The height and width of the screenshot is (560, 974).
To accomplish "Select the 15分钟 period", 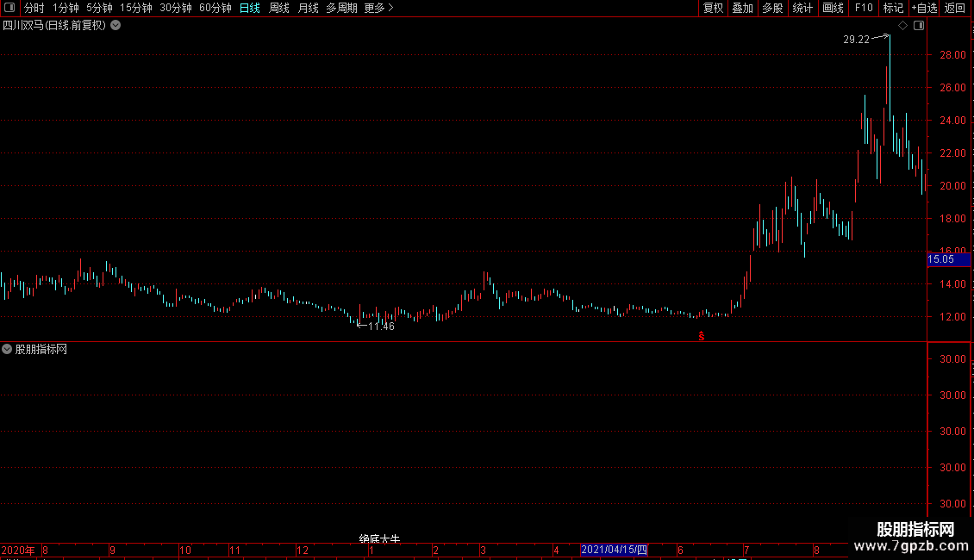I will [136, 8].
